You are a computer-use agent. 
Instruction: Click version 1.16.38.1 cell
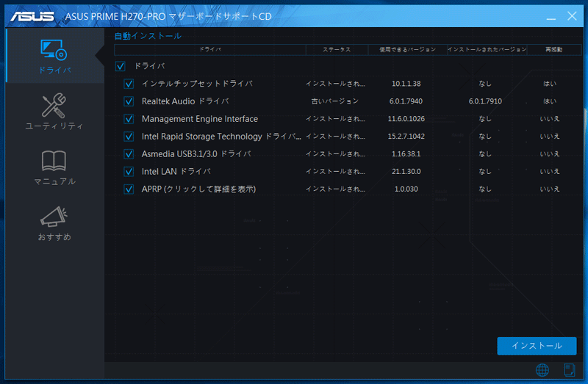click(406, 154)
